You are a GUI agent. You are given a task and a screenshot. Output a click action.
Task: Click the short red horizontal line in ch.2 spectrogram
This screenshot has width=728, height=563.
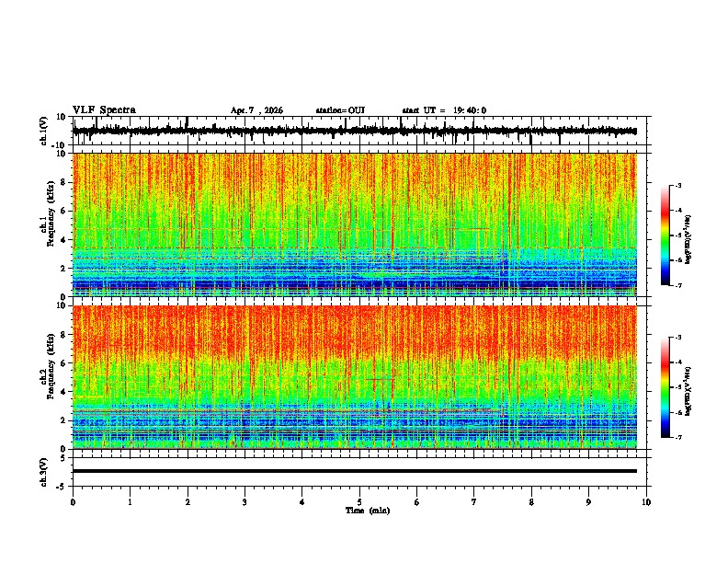coord(380,380)
